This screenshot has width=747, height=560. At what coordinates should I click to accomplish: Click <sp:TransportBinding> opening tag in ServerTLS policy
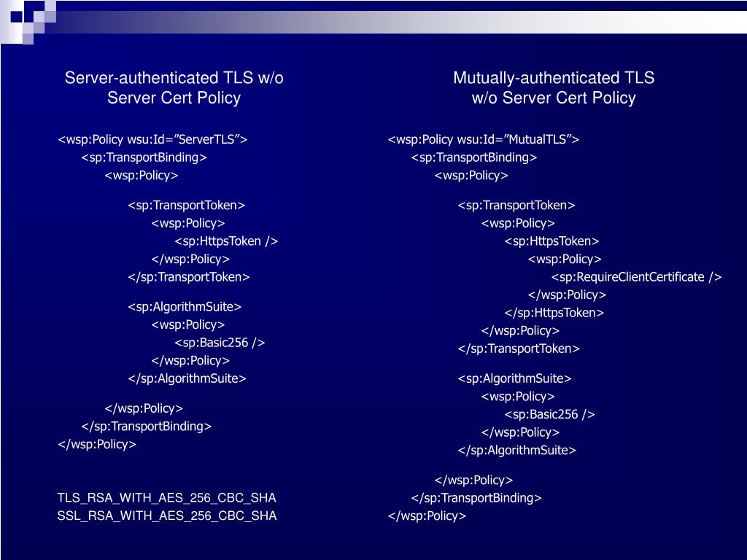click(x=144, y=157)
